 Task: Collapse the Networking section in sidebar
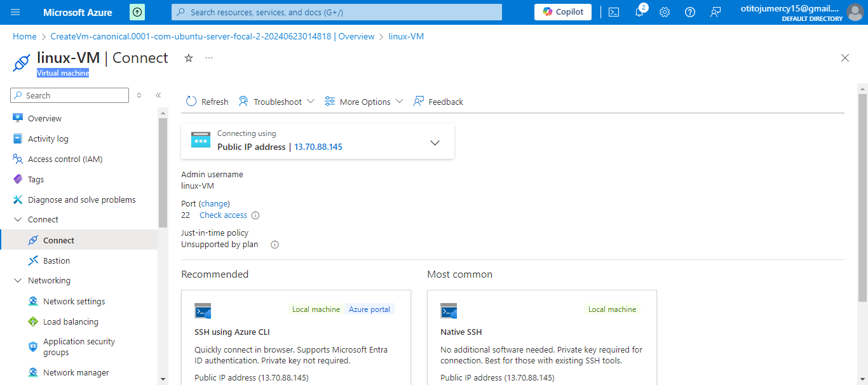(x=18, y=281)
